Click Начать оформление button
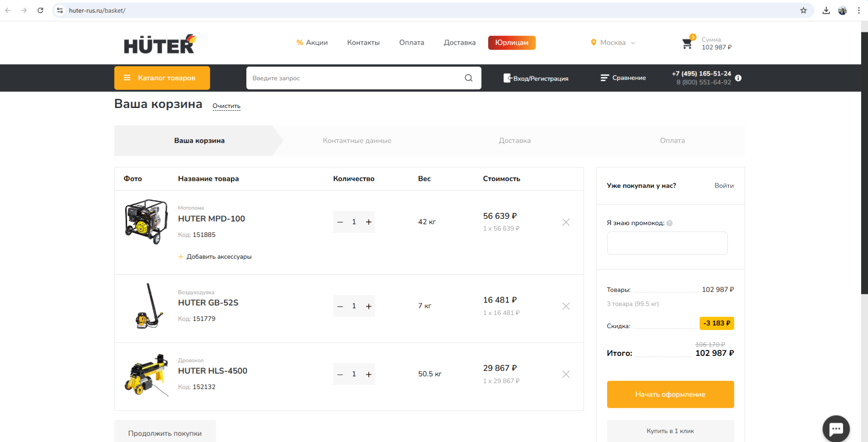Screen dimensions: 868x442 [670, 394]
